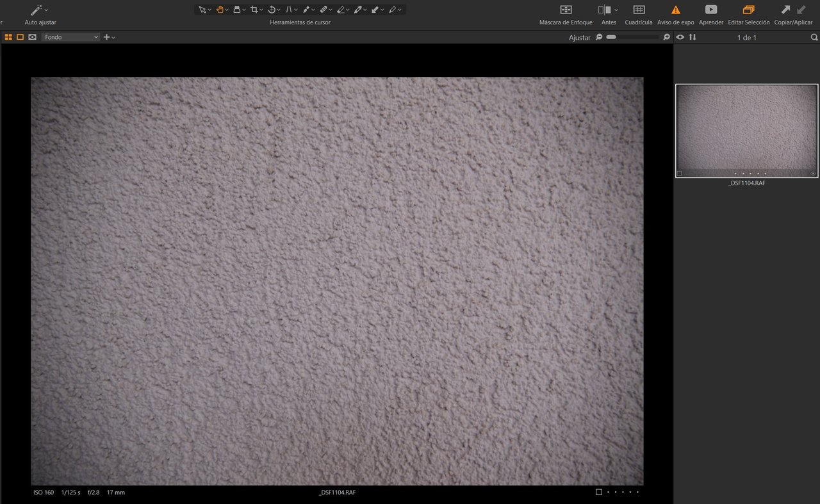
Task: Open the Fondo layer dropdown
Action: pyautogui.click(x=70, y=37)
